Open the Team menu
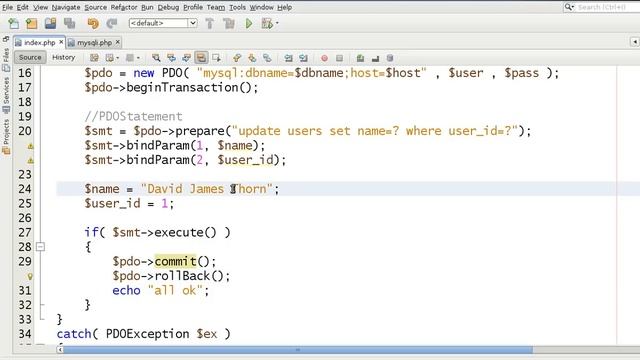 tap(216, 7)
